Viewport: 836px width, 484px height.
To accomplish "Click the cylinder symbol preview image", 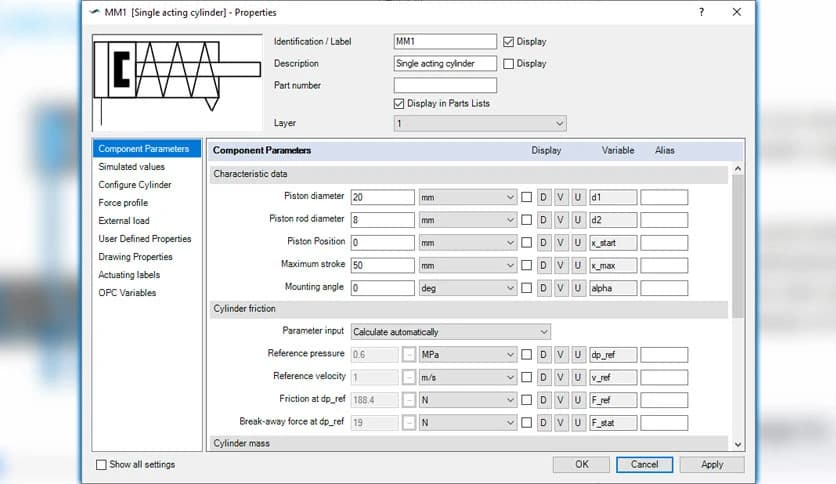I will (x=177, y=83).
